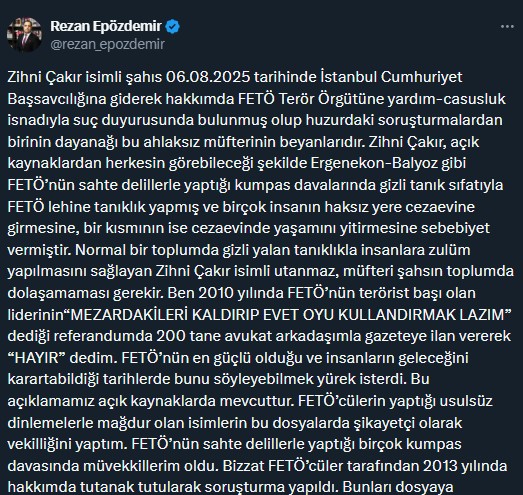This screenshot has height=495, width=523.
Task: Open Rezan Epözdemir's profile photo
Action: point(24,34)
